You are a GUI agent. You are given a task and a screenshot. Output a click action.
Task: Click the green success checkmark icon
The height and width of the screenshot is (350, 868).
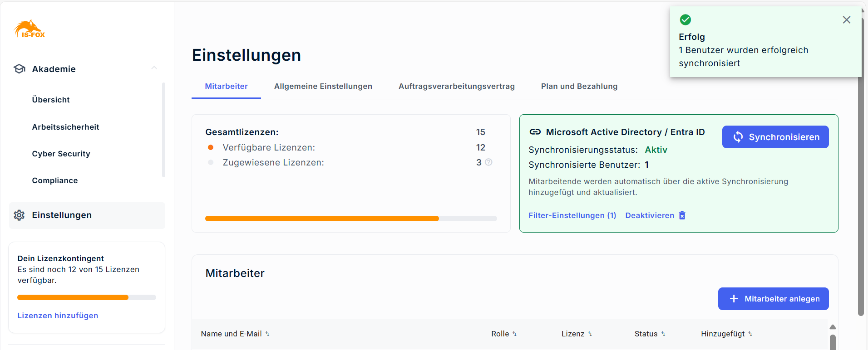pos(685,20)
